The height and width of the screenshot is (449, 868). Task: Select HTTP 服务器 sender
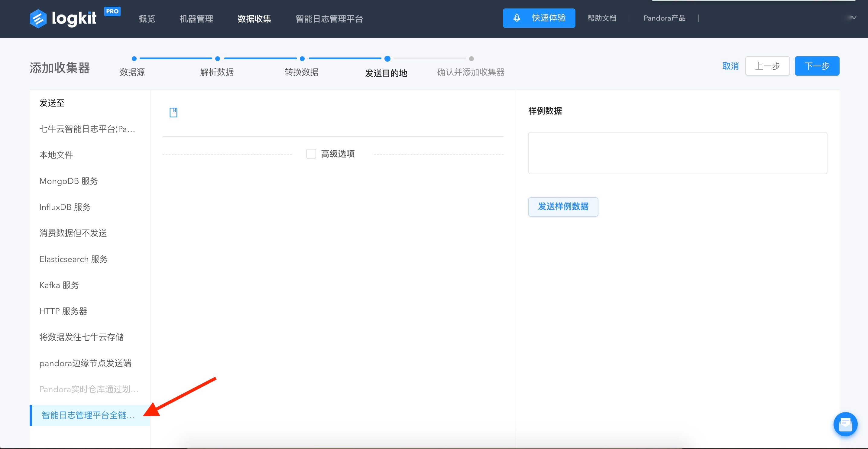tap(90, 311)
